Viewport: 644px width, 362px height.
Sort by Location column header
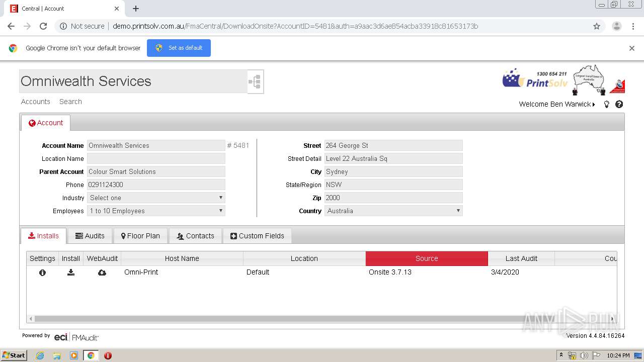point(304,258)
